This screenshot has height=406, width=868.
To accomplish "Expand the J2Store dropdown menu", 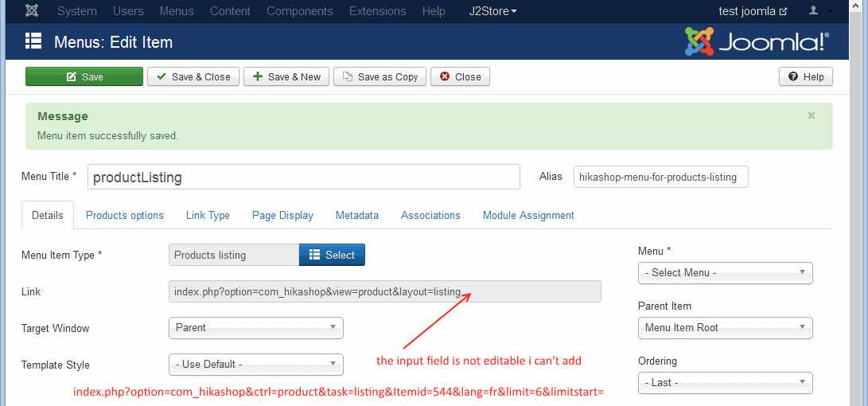I will pos(493,11).
